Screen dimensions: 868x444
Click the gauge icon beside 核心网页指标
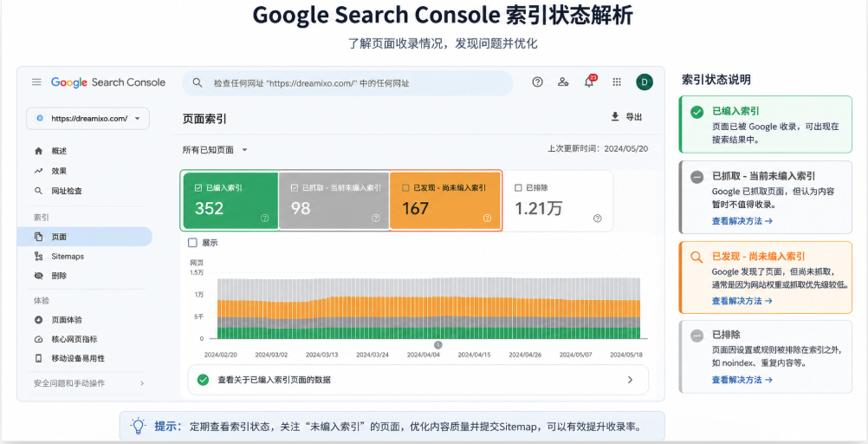(38, 339)
